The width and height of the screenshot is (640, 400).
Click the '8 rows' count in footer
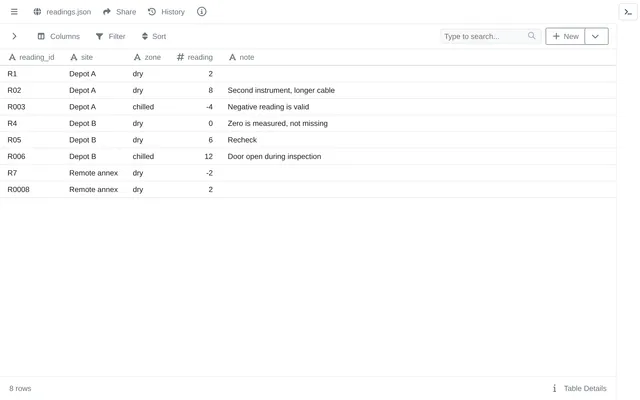(x=20, y=388)
